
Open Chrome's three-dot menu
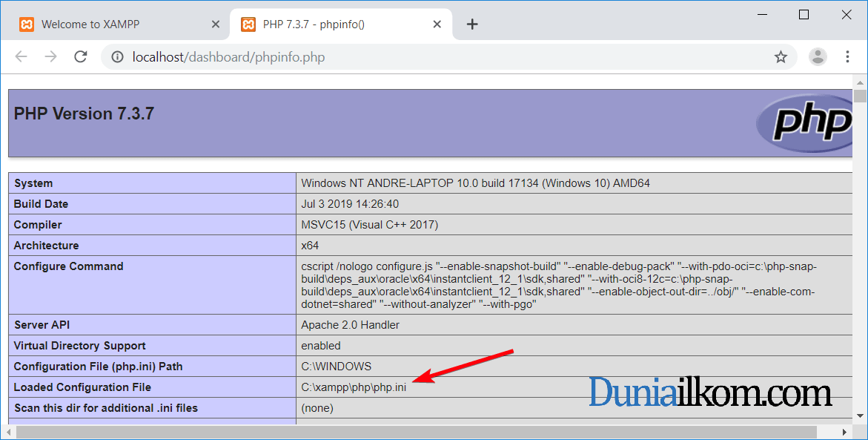(847, 56)
